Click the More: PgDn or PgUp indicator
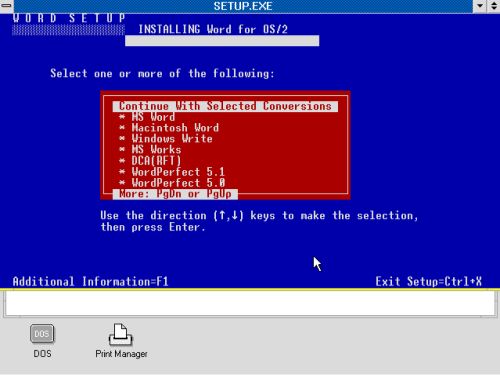 coord(175,194)
